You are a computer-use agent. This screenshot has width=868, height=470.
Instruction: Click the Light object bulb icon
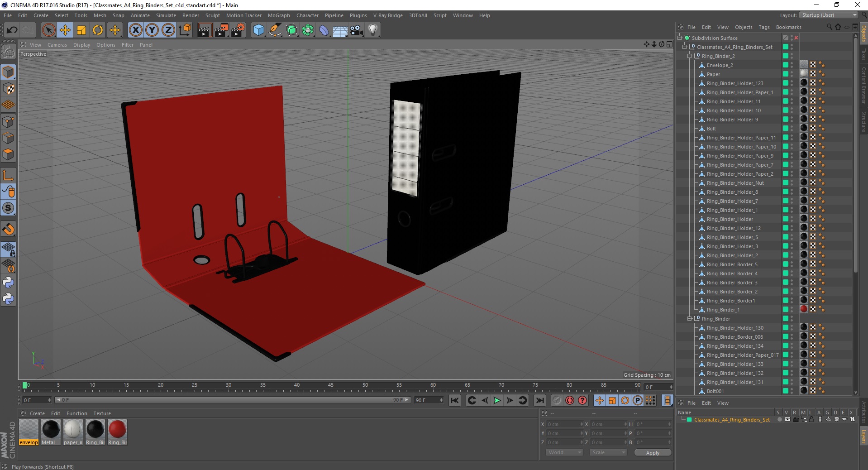(373, 30)
